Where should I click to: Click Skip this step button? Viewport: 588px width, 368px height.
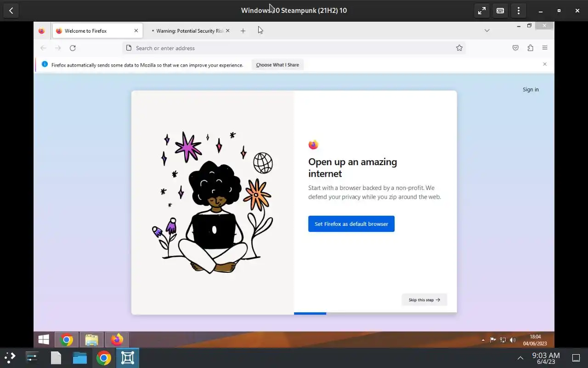[x=424, y=300]
